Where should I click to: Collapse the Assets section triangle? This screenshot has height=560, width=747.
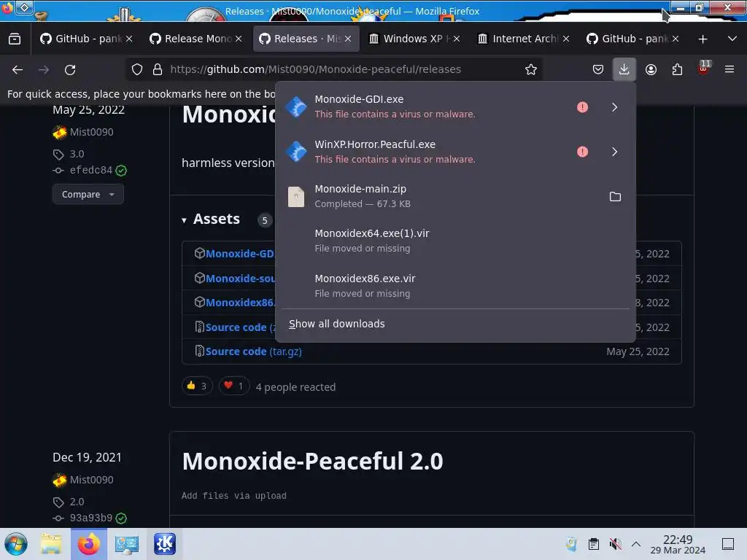click(184, 220)
